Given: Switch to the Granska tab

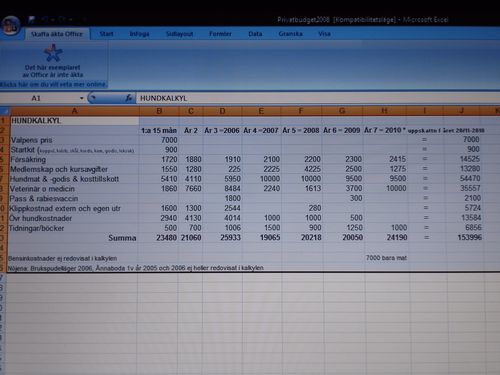Looking at the screenshot, I should 290,34.
